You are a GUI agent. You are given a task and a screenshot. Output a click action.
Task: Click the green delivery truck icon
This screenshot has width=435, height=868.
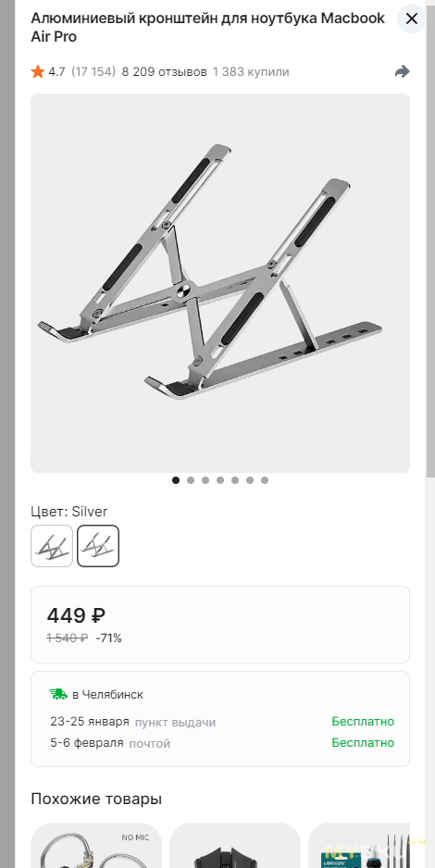[x=57, y=694]
